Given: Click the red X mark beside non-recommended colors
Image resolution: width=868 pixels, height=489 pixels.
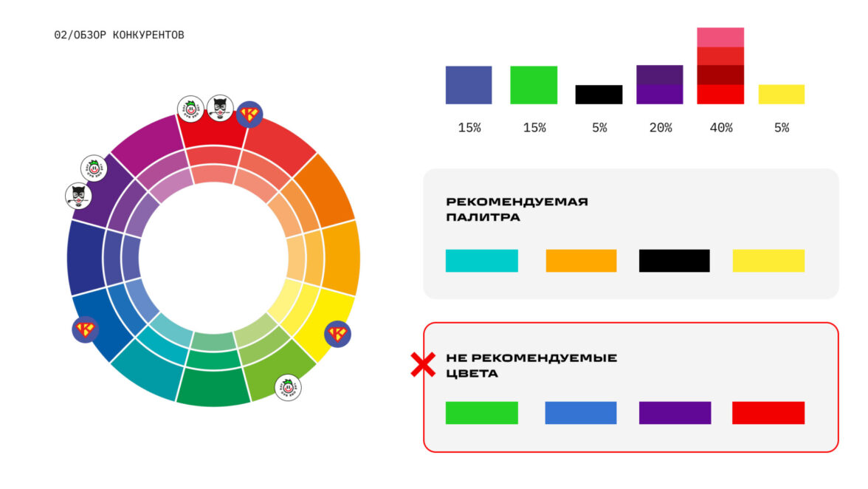Looking at the screenshot, I should (x=422, y=365).
